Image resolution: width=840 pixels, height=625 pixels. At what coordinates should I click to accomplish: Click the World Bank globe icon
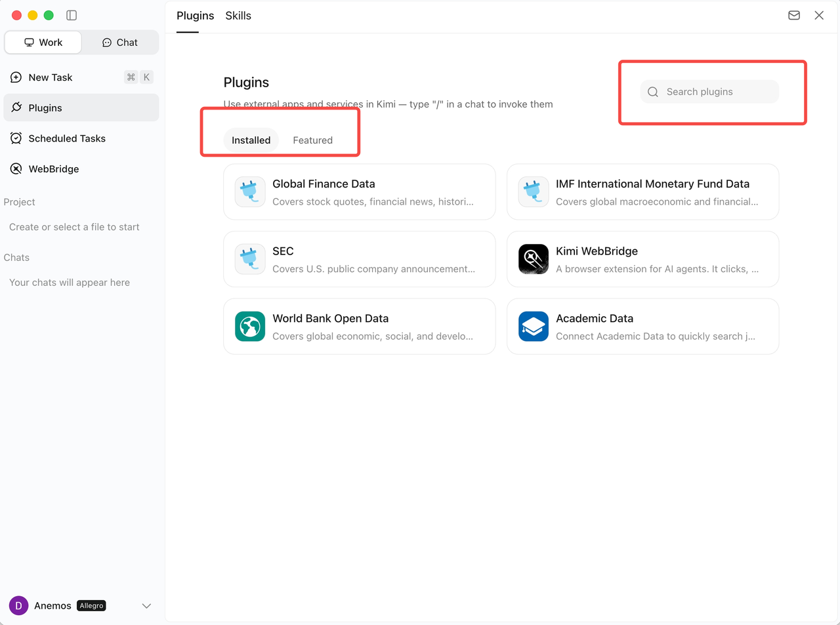(x=250, y=327)
